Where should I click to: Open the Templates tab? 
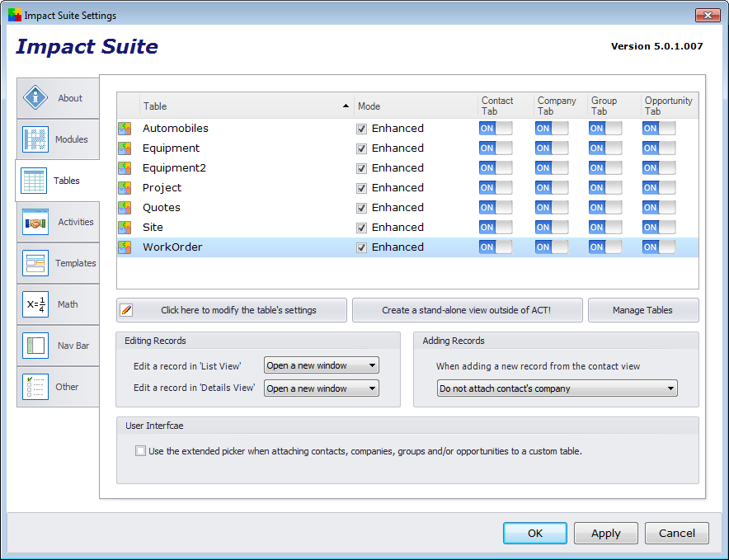(58, 263)
